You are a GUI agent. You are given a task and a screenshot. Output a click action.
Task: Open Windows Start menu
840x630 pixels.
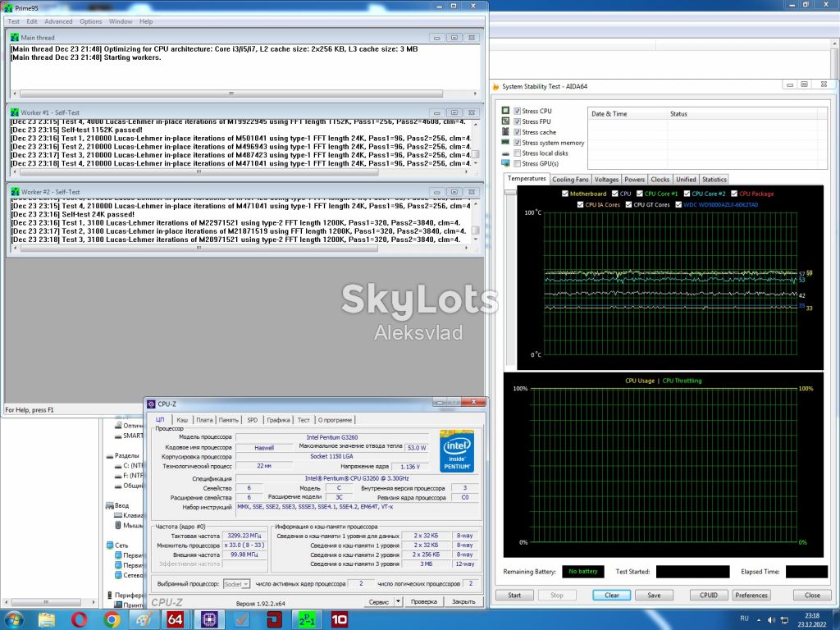coord(14,619)
